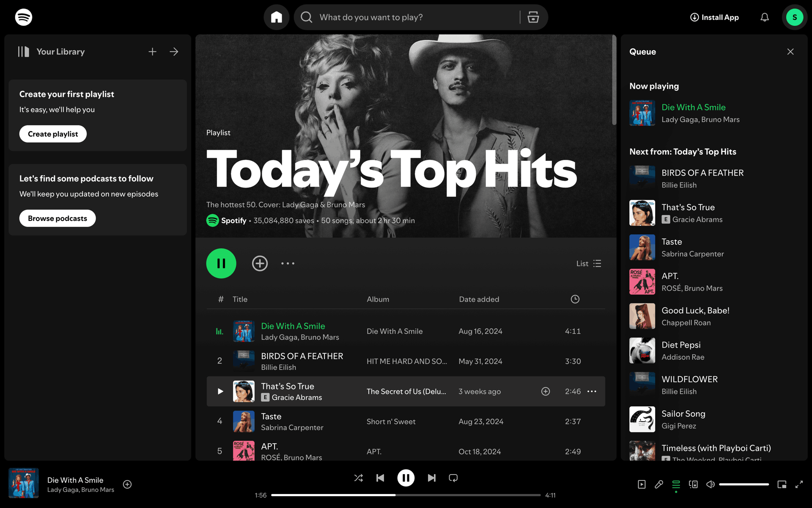812x508 pixels.
Task: Toggle repeat mode
Action: (x=453, y=478)
